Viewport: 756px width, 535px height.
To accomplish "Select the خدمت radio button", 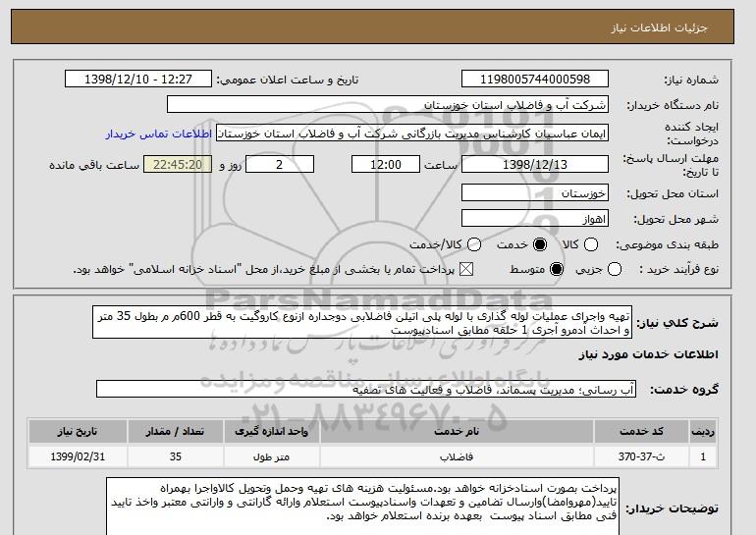I will click(x=540, y=244).
